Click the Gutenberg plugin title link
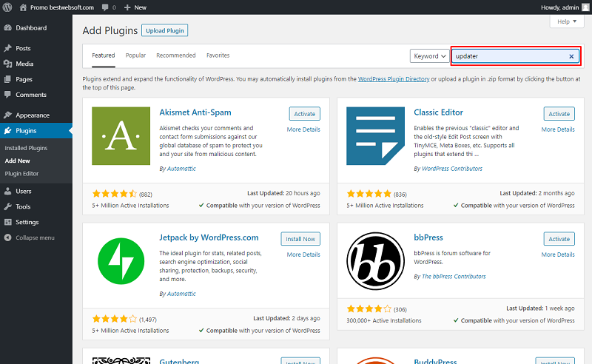 click(x=179, y=360)
